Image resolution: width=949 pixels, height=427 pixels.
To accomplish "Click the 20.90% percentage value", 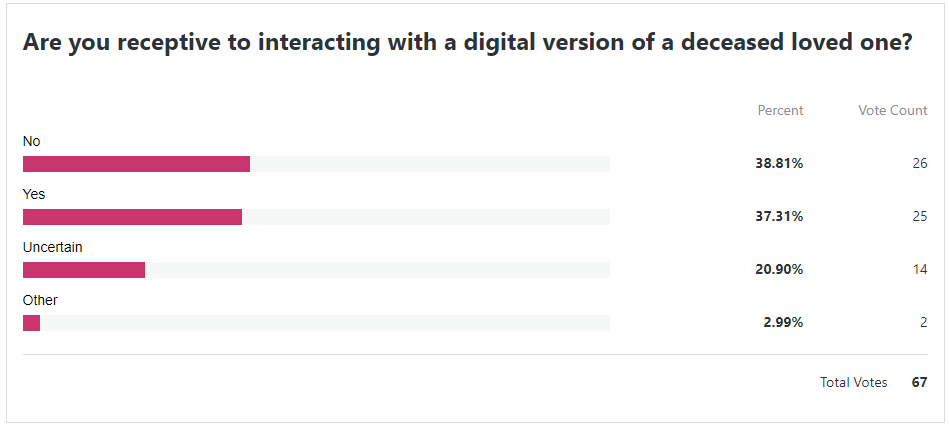I will tap(779, 270).
